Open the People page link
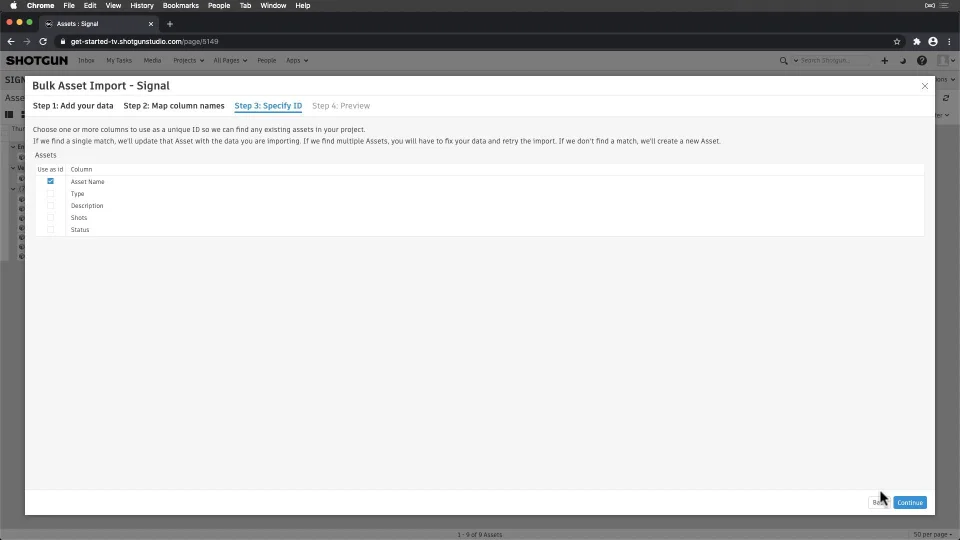The width and height of the screenshot is (960, 540). pos(266,61)
